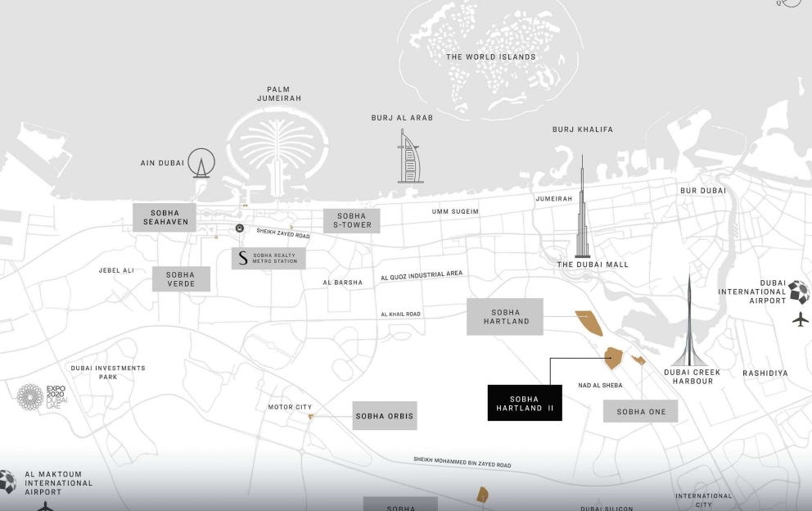The height and width of the screenshot is (511, 812).
Task: Click the Ain Dubai ferris wheel icon
Action: (201, 163)
